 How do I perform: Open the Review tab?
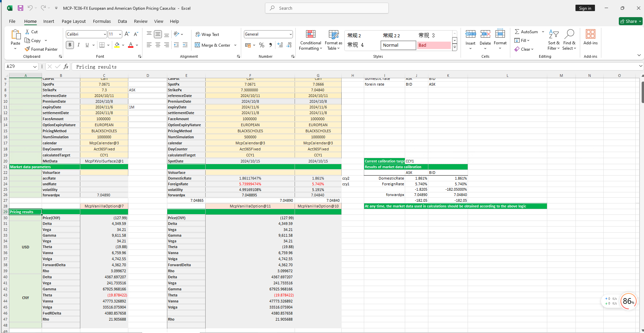(x=140, y=21)
